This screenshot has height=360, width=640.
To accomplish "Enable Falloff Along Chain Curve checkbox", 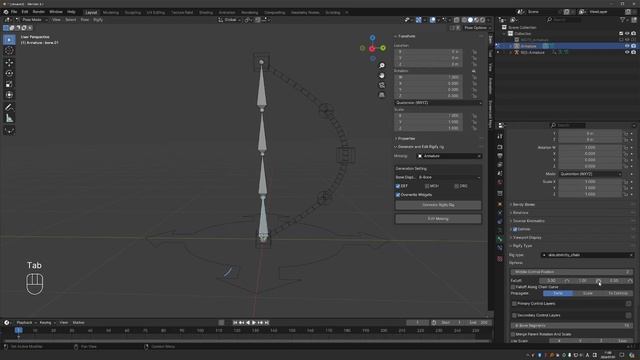I will coord(513,287).
